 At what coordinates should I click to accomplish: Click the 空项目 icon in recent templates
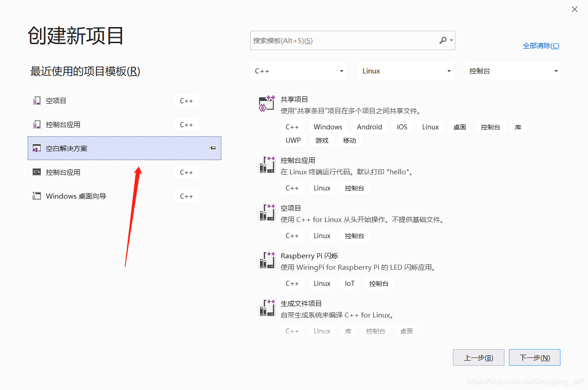point(37,100)
